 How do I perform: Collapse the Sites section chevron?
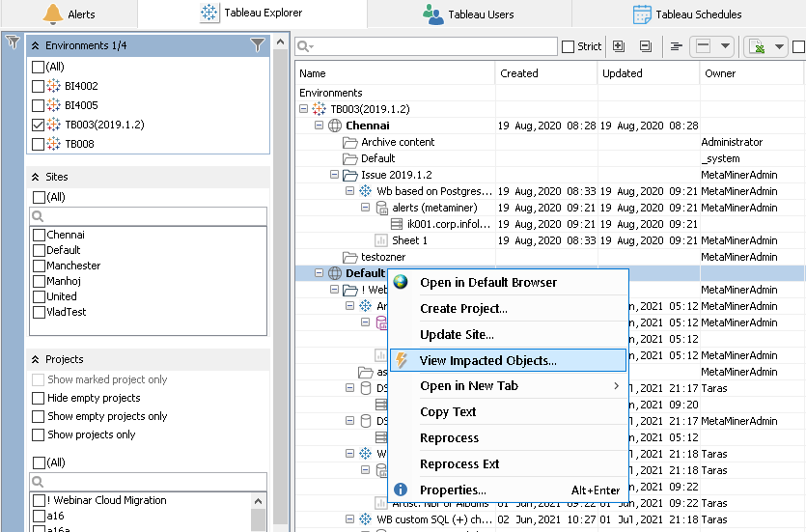click(35, 177)
